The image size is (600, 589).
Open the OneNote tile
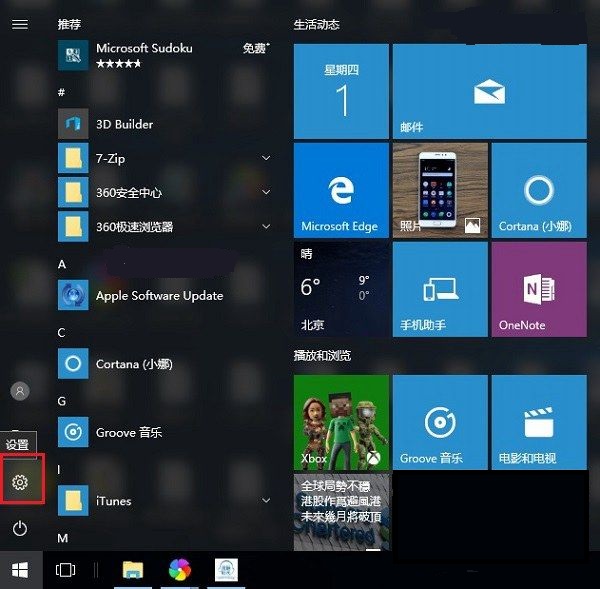pyautogui.click(x=538, y=288)
